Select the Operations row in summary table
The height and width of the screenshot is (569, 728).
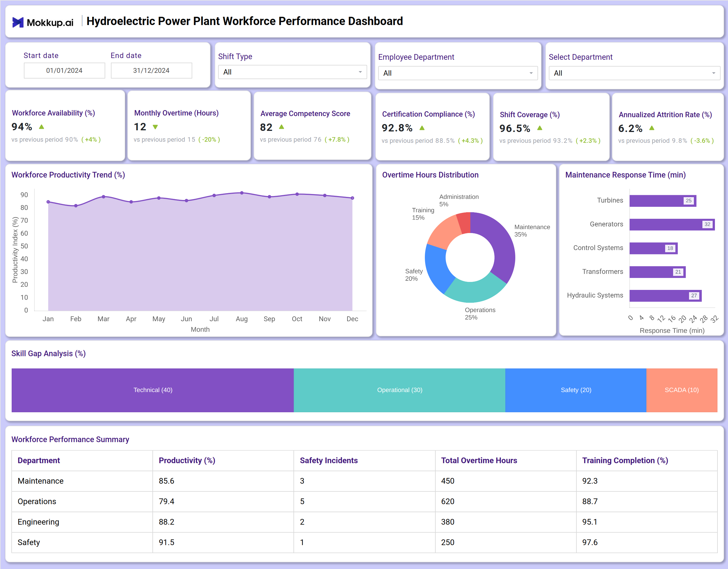pos(364,502)
